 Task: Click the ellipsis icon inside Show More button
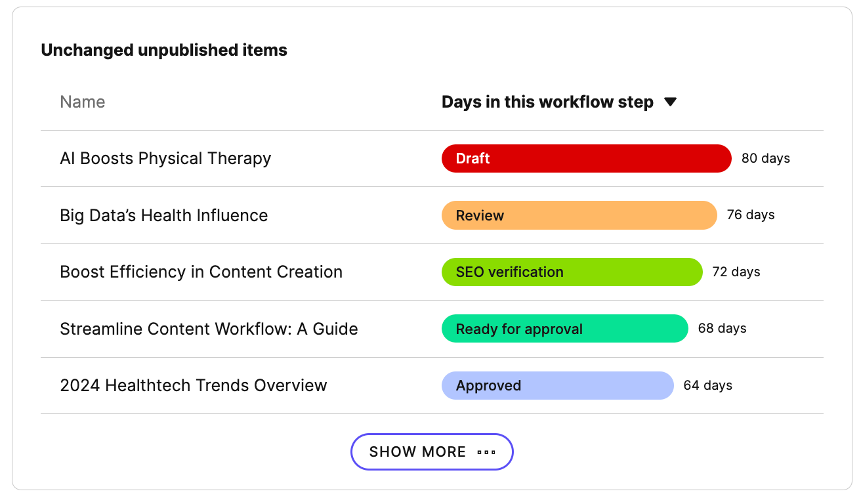tap(487, 451)
